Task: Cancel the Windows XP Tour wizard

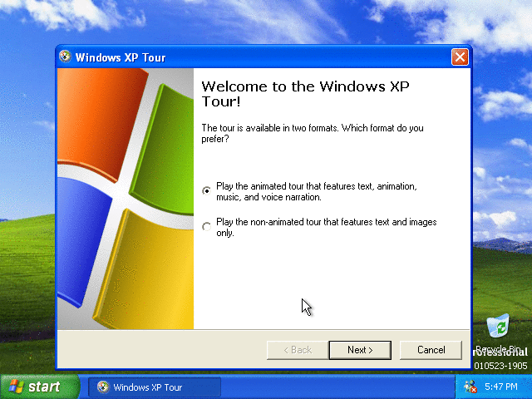Action: point(431,350)
